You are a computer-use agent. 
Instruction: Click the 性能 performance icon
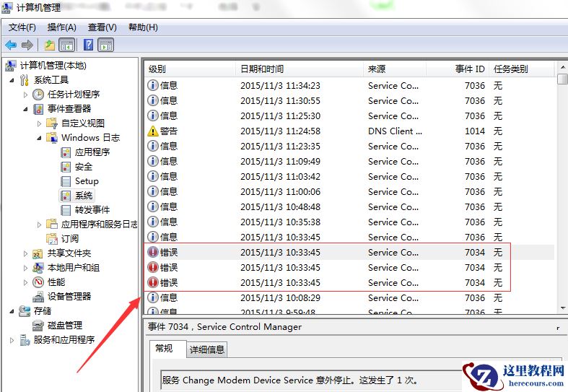38,282
